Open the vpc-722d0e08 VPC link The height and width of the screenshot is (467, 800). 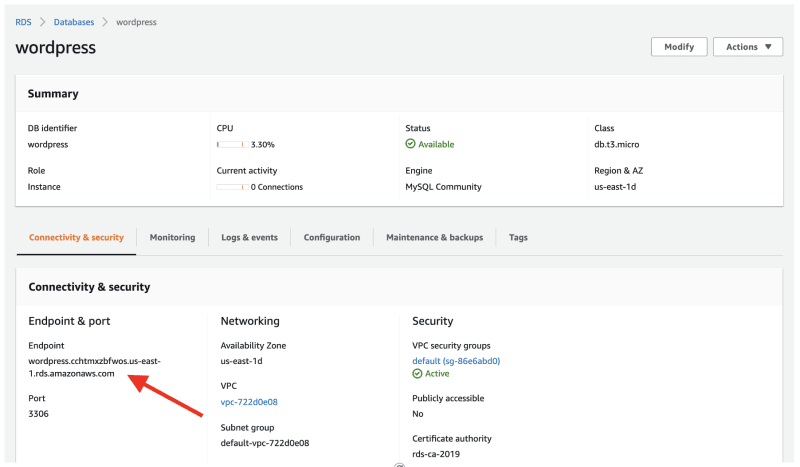tap(249, 402)
